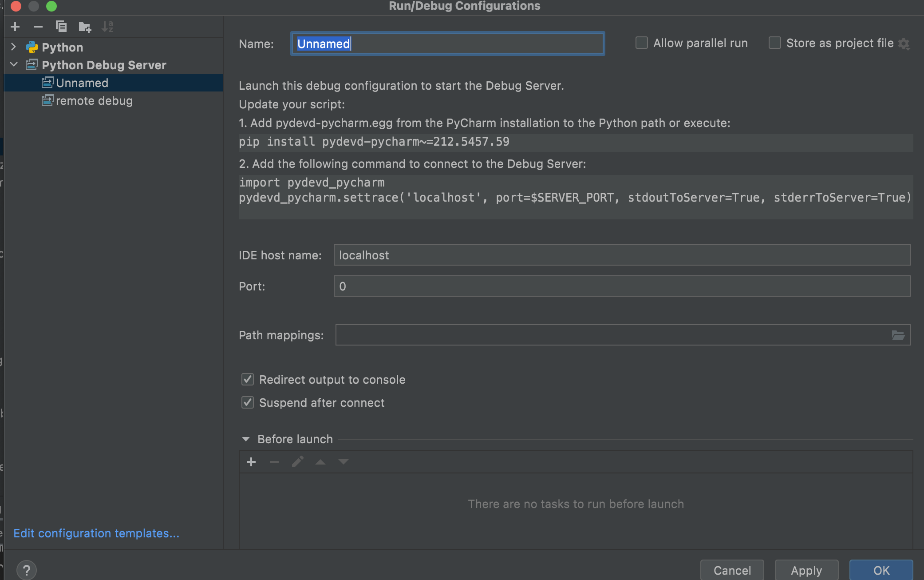Viewport: 924px width, 580px height.
Task: Collapse the Python Debug Server node
Action: click(13, 64)
